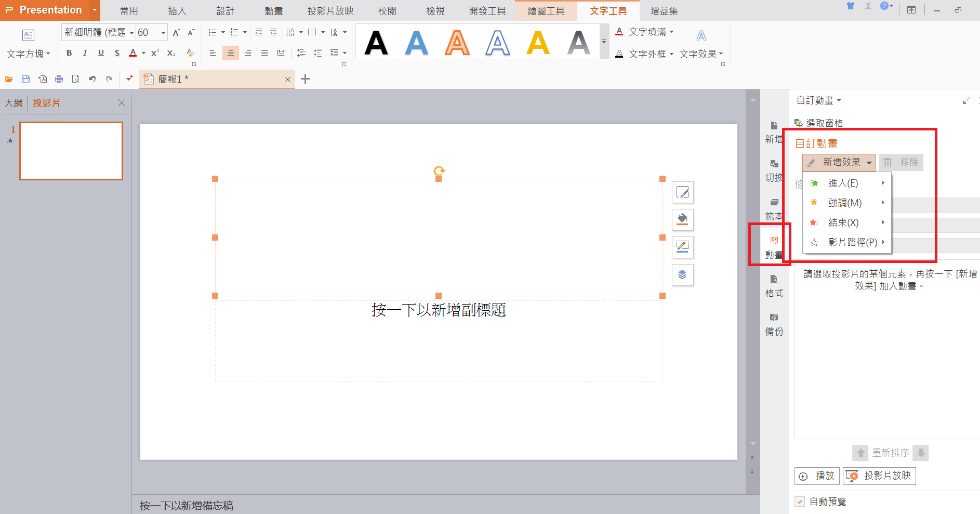Open file folder icon in quick toolbar

(9, 79)
